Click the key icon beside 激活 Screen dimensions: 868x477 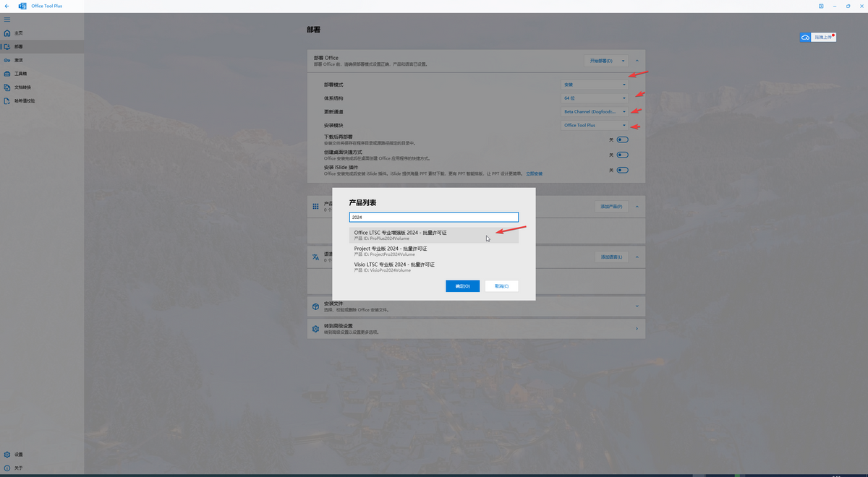pos(7,60)
